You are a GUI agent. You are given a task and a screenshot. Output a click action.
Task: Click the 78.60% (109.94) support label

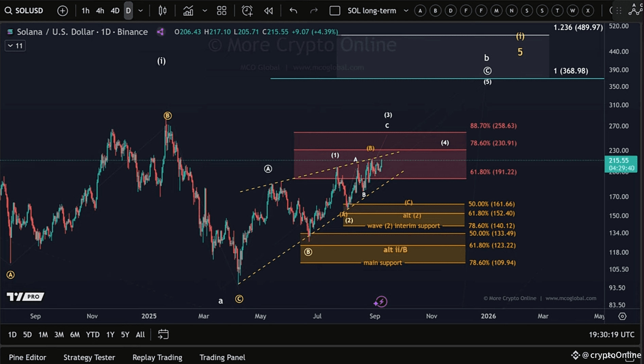point(492,263)
